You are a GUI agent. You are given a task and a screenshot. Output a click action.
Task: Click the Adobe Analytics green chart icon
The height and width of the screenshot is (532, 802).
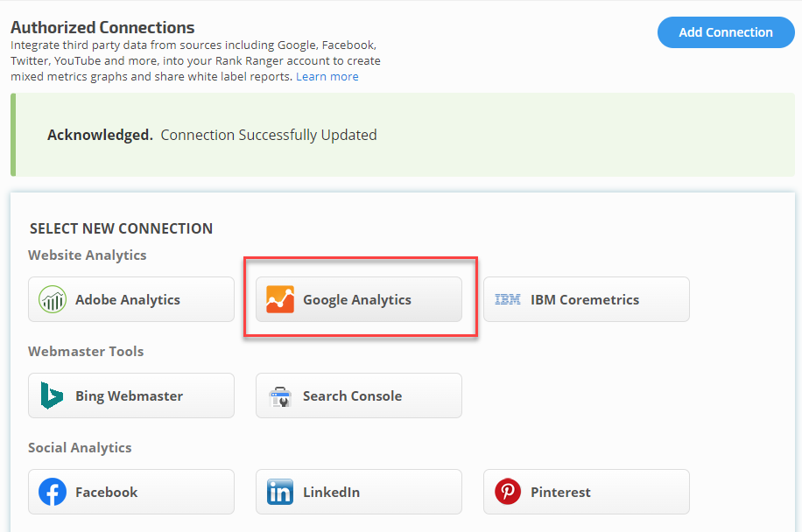pos(53,299)
